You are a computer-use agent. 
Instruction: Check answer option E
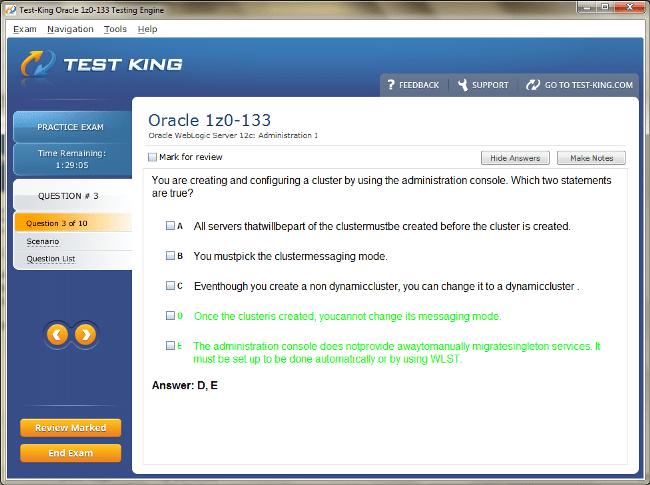170,345
